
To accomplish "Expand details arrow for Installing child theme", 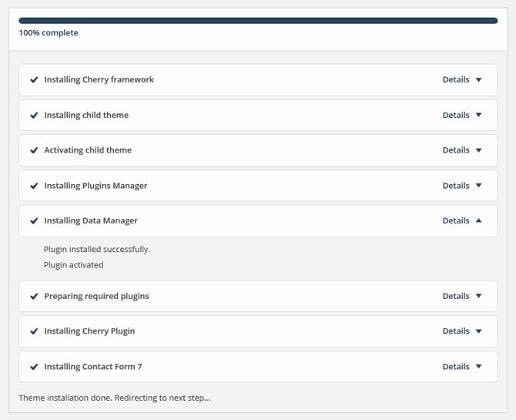I will (x=478, y=116).
